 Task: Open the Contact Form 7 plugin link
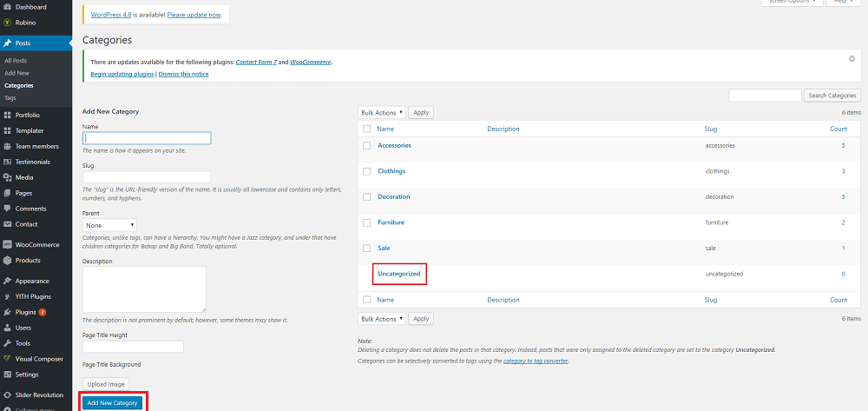[256, 62]
